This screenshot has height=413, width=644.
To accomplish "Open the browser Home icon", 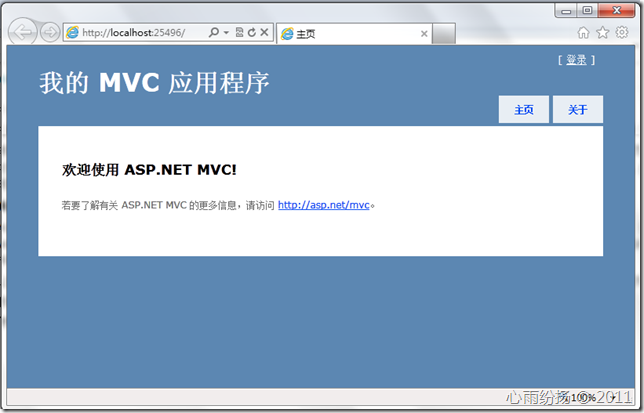I will click(x=583, y=32).
